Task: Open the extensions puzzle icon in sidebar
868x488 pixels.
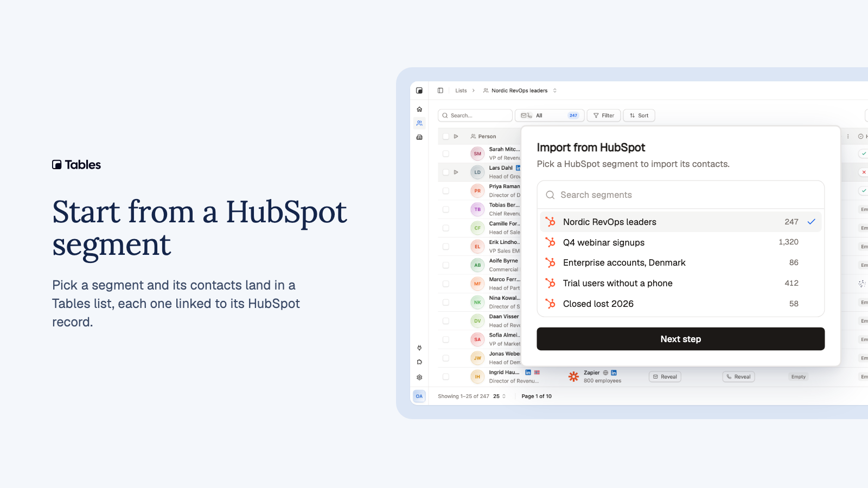Action: coord(419,362)
